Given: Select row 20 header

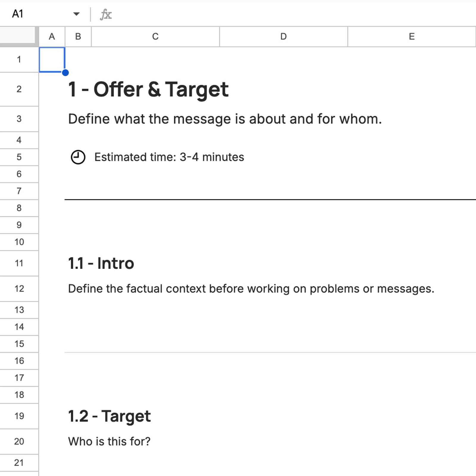Looking at the screenshot, I should [19, 441].
